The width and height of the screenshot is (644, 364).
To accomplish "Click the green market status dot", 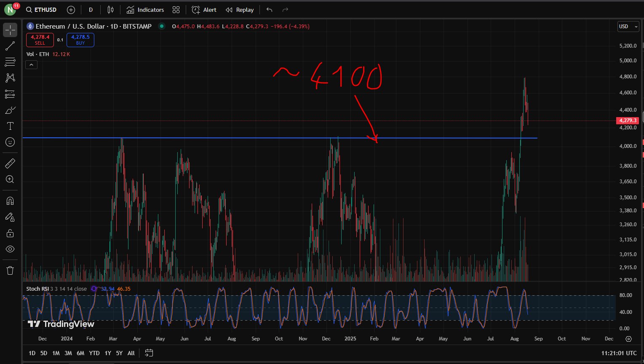I will click(161, 26).
